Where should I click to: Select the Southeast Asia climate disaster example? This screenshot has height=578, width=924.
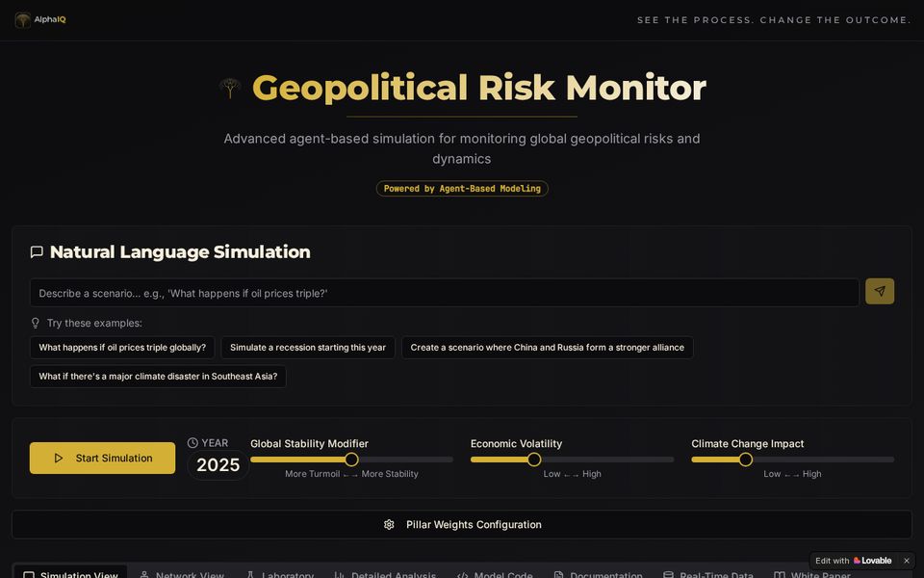(x=158, y=377)
